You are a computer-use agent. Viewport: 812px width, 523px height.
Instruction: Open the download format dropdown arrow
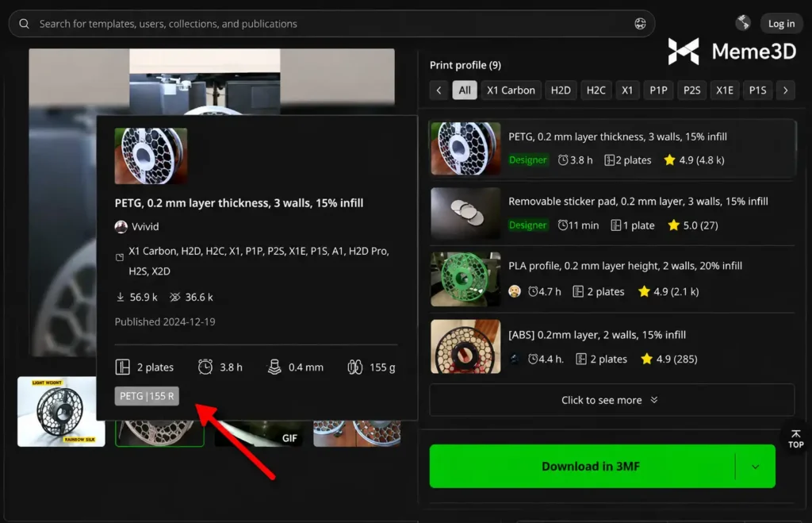click(x=756, y=467)
